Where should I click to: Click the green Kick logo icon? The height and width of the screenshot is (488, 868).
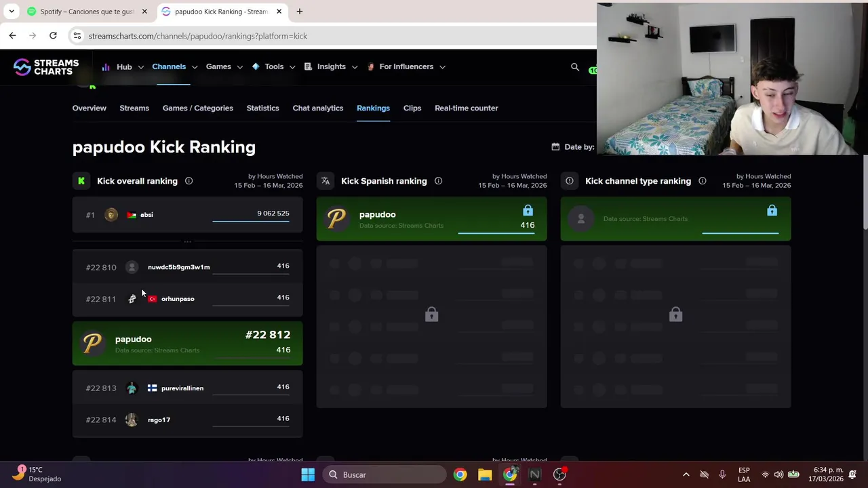pos(81,181)
